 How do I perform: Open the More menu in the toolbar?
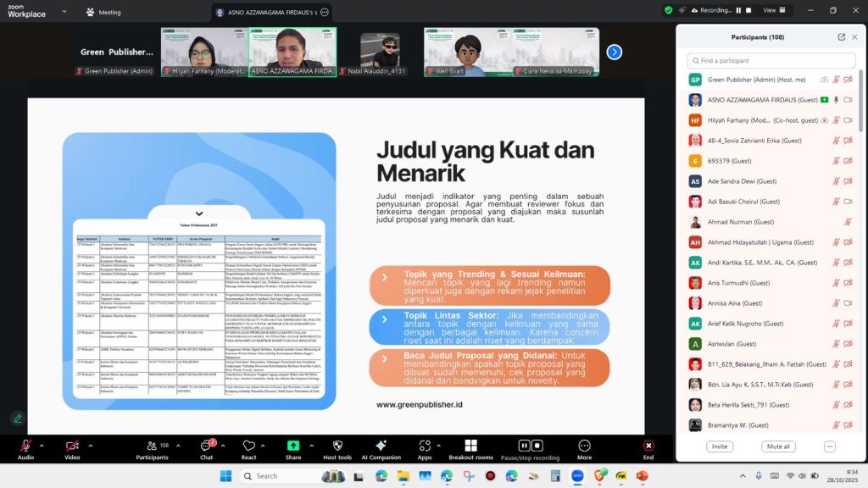point(584,445)
